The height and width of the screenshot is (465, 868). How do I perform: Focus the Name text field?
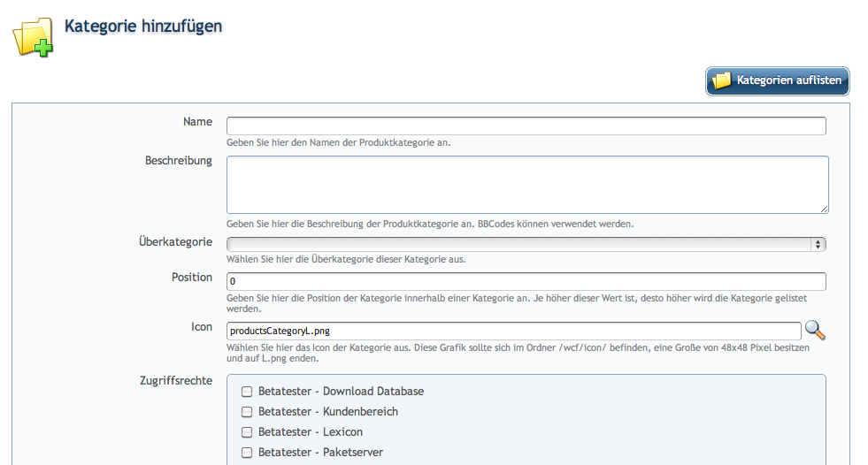[526, 126]
